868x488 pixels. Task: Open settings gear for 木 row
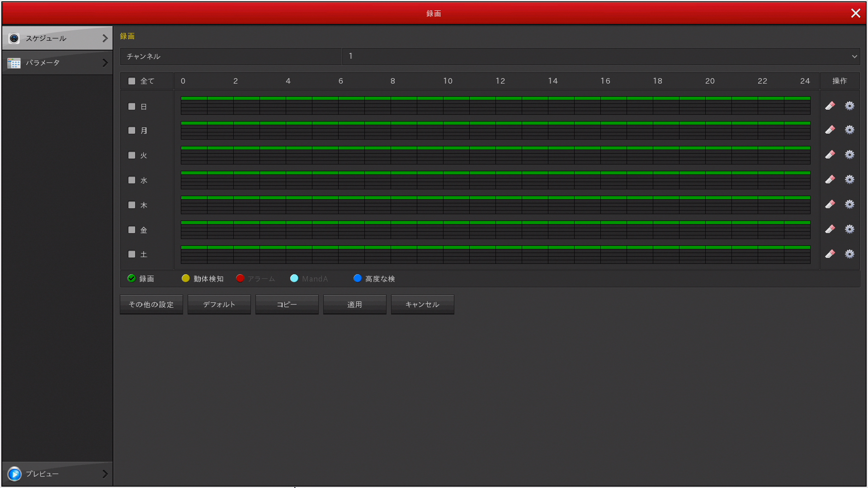(850, 205)
